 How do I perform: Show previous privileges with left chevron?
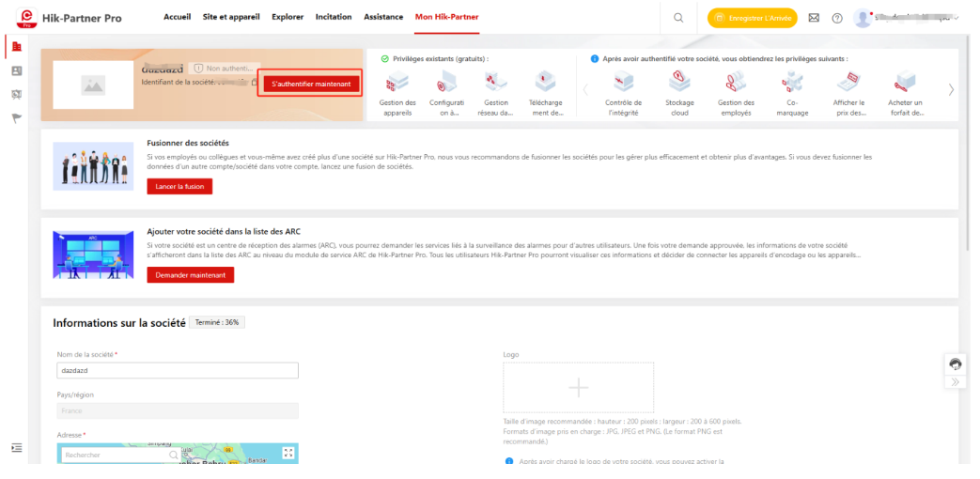point(585,89)
